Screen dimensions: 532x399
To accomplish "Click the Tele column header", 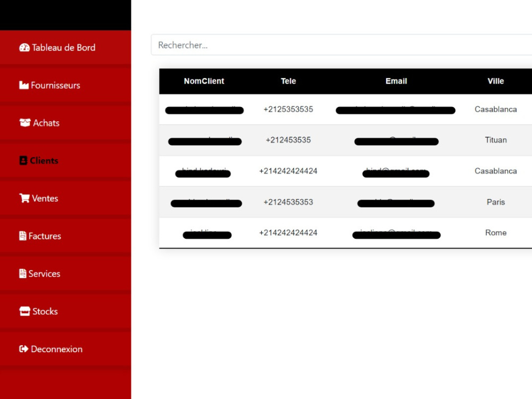I will (288, 81).
